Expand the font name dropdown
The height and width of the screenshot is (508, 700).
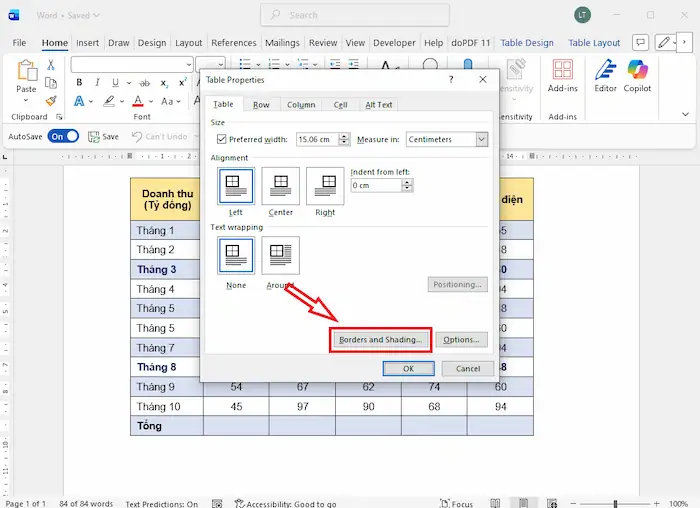(189, 65)
